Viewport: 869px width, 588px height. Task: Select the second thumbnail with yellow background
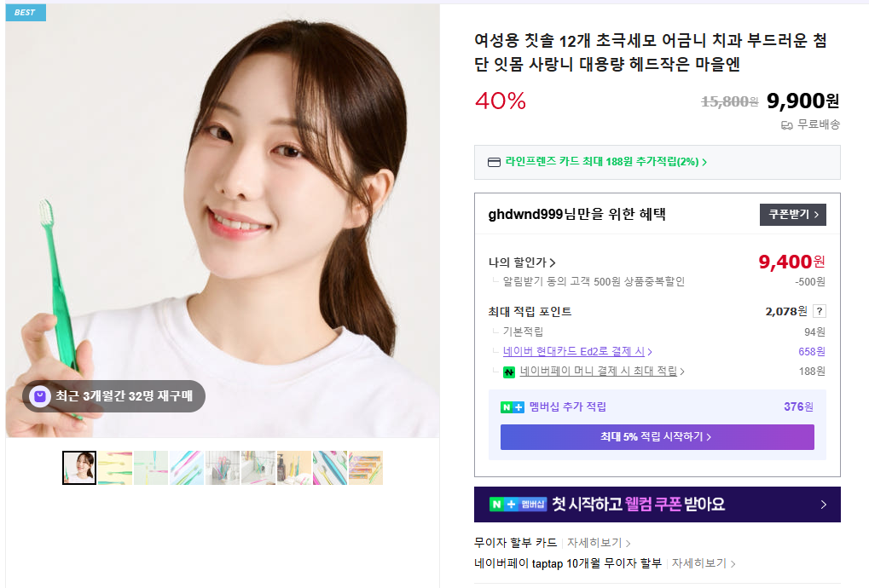point(115,468)
